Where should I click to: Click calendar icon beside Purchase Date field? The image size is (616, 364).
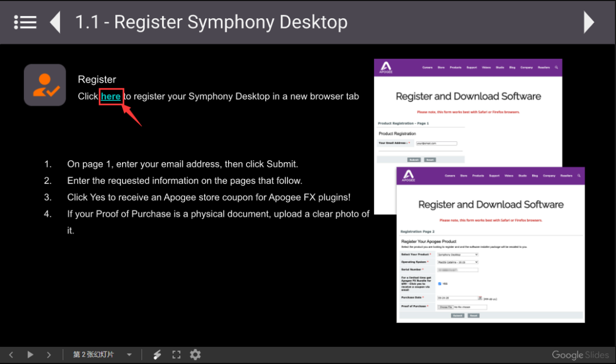point(480,298)
